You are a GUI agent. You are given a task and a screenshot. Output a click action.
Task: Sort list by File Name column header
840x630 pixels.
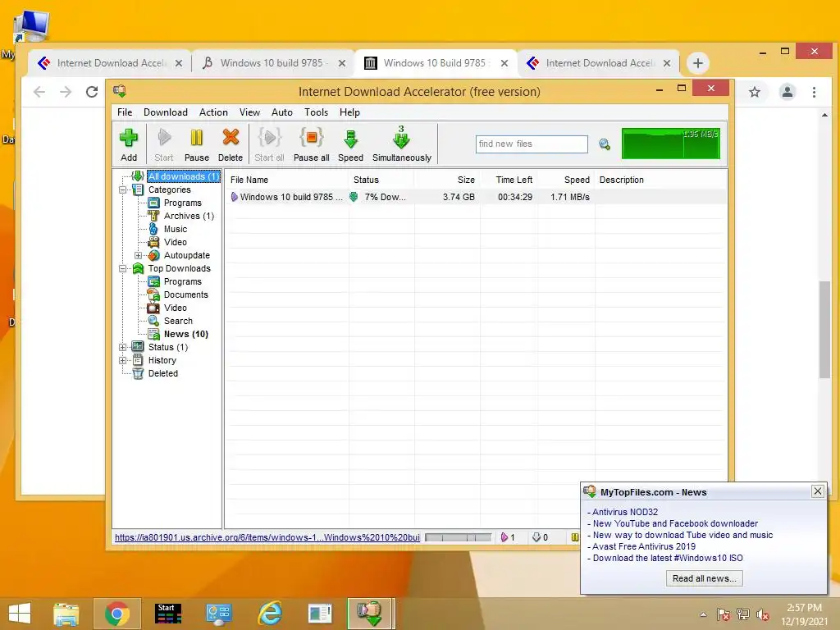pyautogui.click(x=286, y=180)
